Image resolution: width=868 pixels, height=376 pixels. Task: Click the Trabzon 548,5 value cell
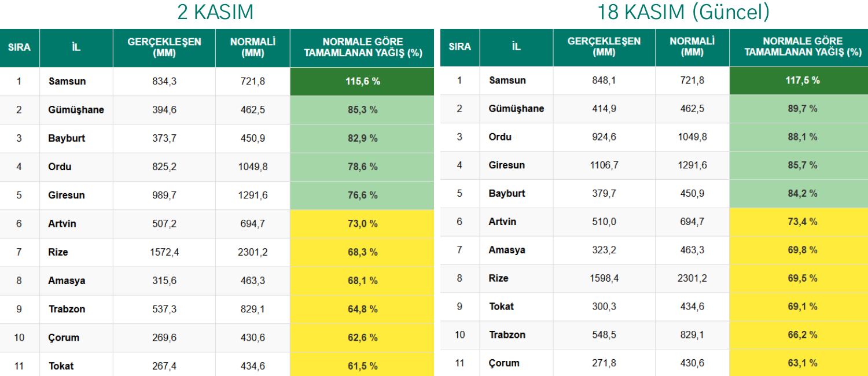pyautogui.click(x=604, y=335)
